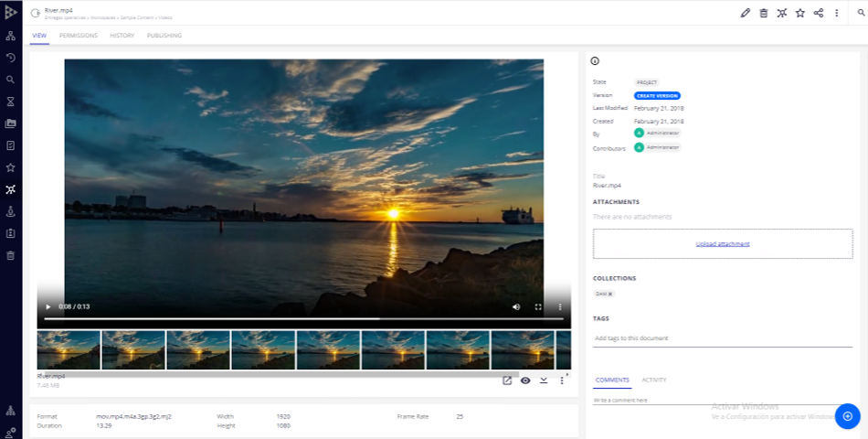868x439 pixels.
Task: Delete River.mp4 with the trash icon
Action: click(763, 13)
